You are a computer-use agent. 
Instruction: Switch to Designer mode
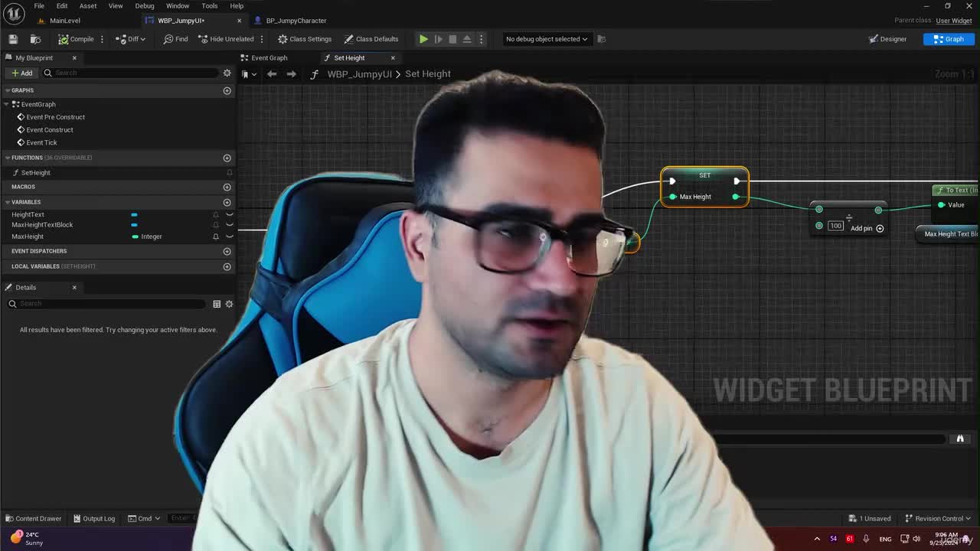[x=887, y=39]
